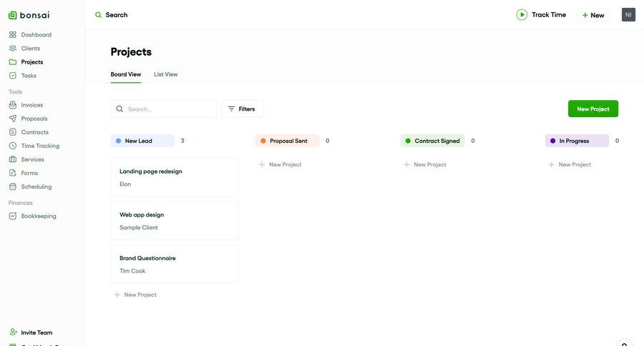Click the Projects folder icon
This screenshot has width=644, height=346.
point(13,62)
